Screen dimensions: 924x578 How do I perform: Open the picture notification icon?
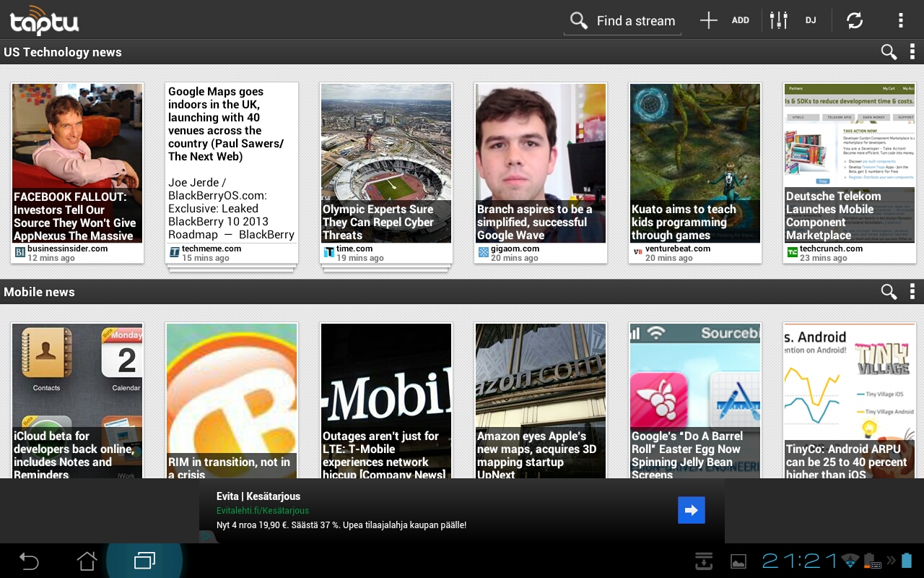(x=738, y=561)
